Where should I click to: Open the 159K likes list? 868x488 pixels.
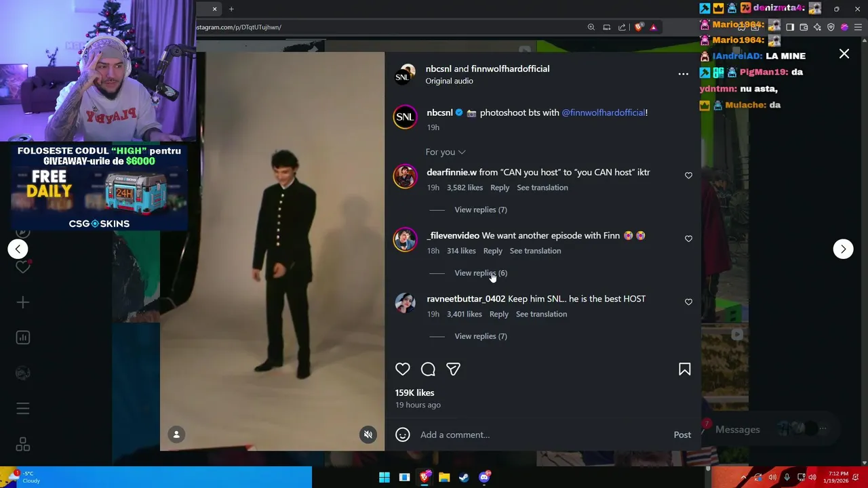(415, 392)
